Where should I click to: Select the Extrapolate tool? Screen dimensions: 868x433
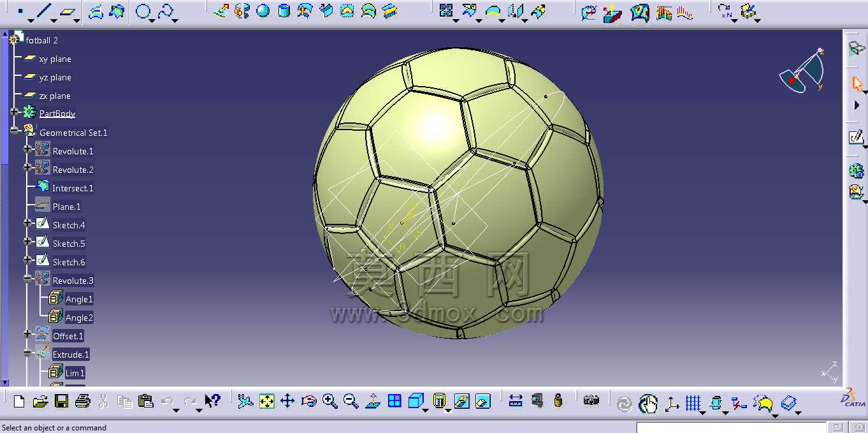coord(539,11)
